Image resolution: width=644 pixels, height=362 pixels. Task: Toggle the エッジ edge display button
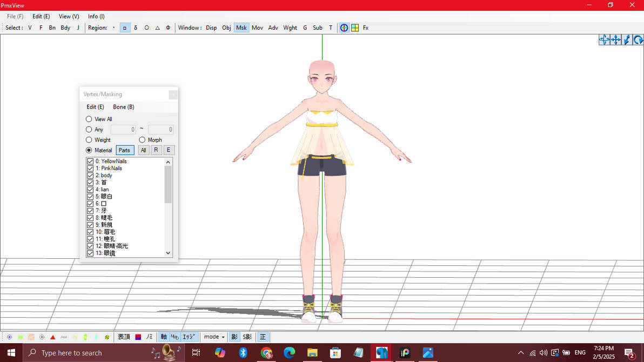(189, 337)
